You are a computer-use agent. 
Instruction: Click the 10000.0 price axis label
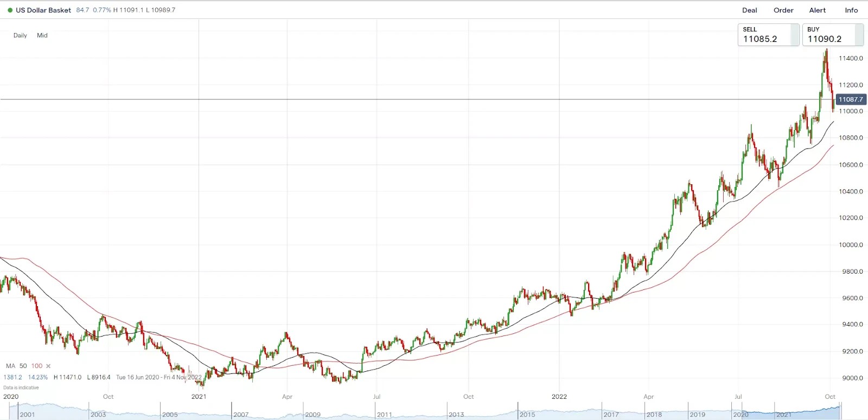coord(851,245)
